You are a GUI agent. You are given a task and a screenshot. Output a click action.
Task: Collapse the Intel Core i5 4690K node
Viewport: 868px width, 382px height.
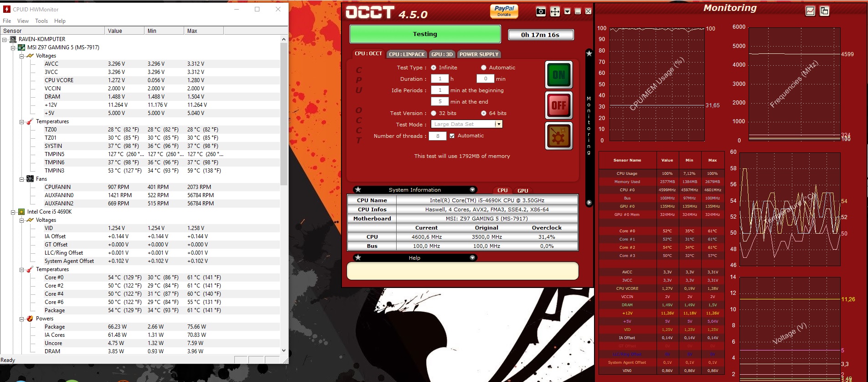13,212
